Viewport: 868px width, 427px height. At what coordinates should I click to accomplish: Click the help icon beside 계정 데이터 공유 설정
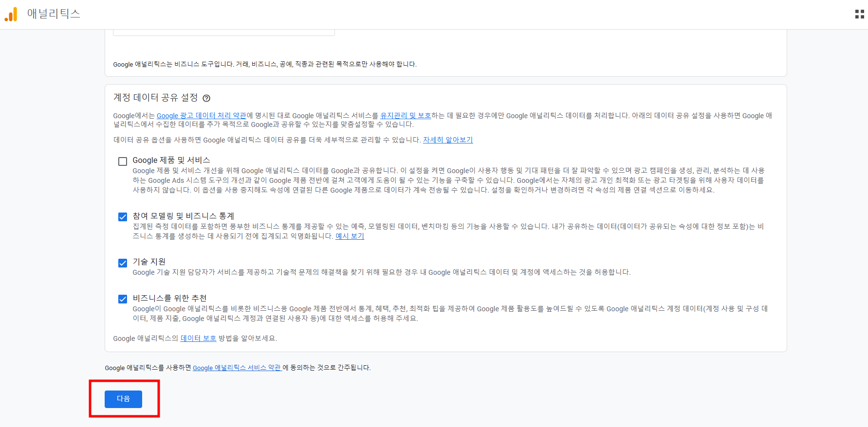click(x=206, y=98)
